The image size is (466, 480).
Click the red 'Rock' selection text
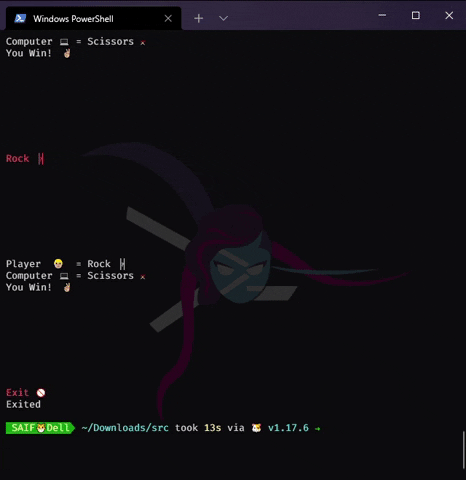point(17,158)
